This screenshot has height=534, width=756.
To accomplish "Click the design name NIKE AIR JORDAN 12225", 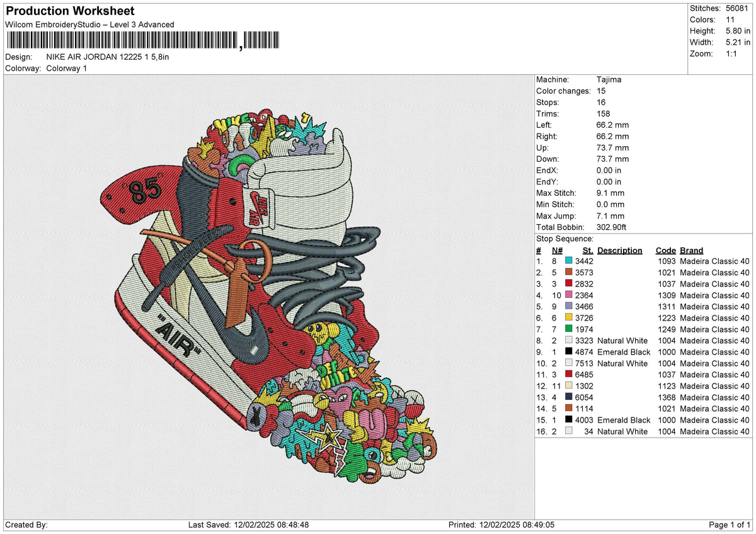I will tap(108, 57).
